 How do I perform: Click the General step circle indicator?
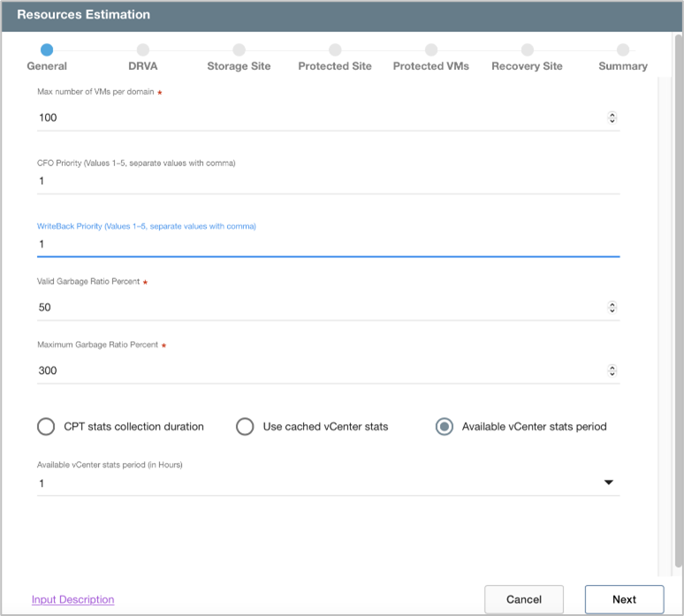point(47,50)
